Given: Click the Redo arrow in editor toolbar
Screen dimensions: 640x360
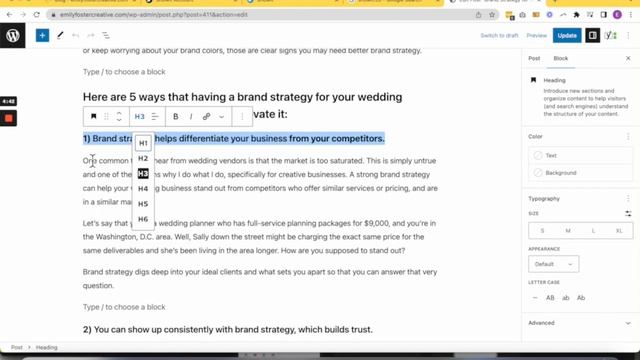Looking at the screenshot, I should pyautogui.click(x=91, y=36).
